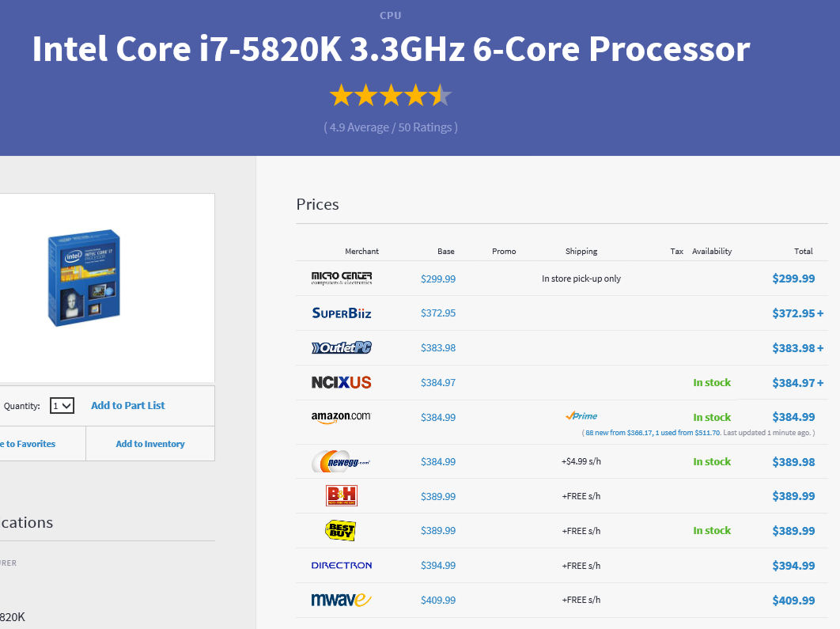Open the Micro Center merchant logo
Viewport: 840px width, 629px height.
coord(341,278)
